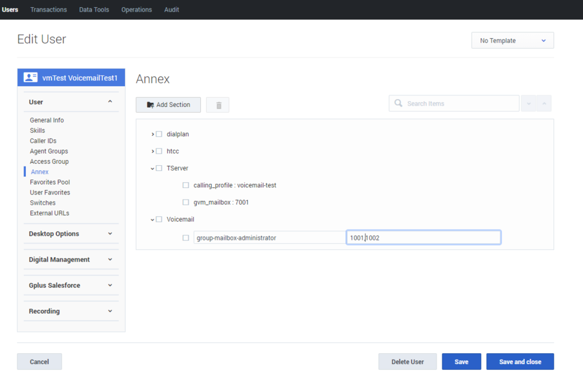Click the Add Section folder icon
583x392 pixels.
[x=150, y=105]
